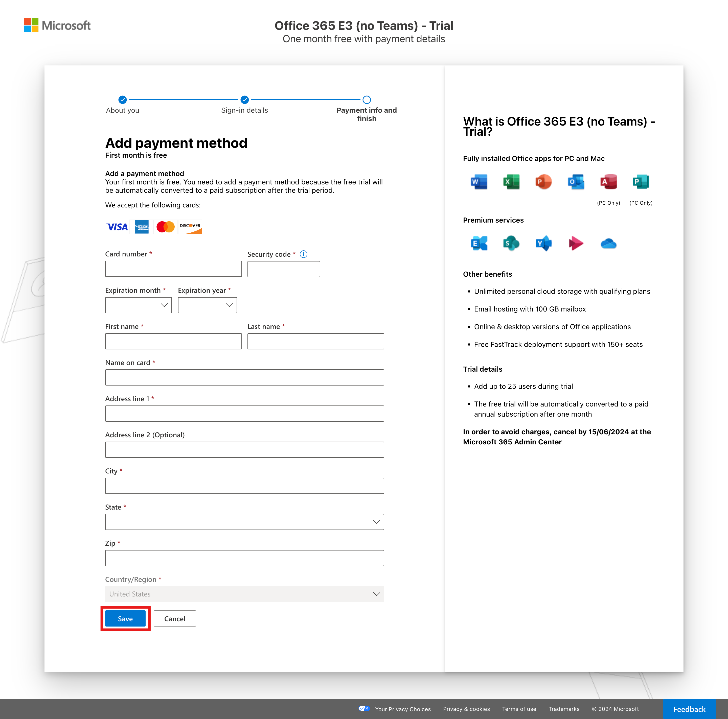Click 'Online & desktop versions' bullet text

coord(552,327)
